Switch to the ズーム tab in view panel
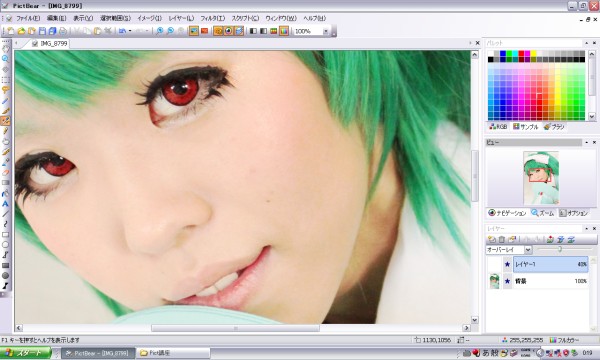 pos(543,213)
